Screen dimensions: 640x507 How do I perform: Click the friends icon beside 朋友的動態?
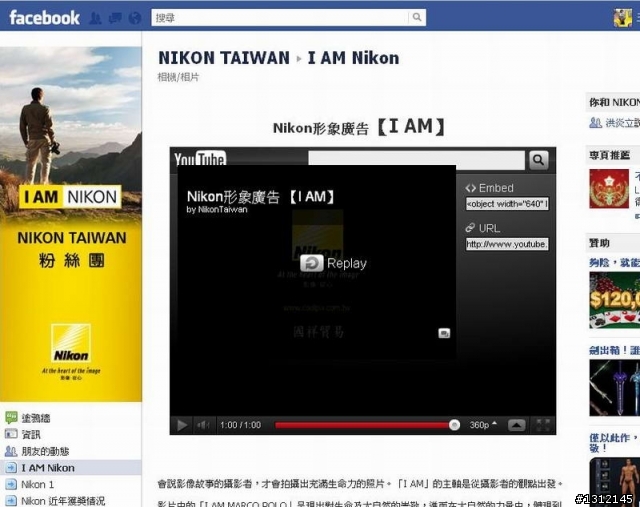click(x=11, y=451)
